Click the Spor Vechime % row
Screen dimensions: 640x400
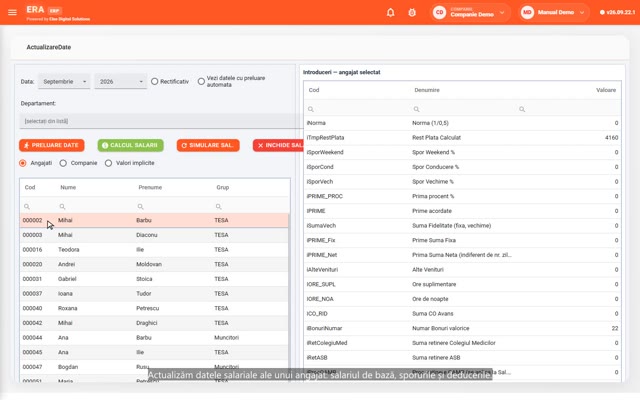pyautogui.click(x=462, y=182)
